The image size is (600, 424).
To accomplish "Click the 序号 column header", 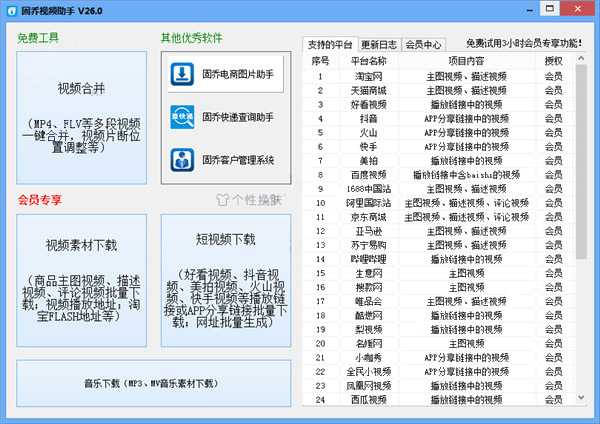I will 320,61.
